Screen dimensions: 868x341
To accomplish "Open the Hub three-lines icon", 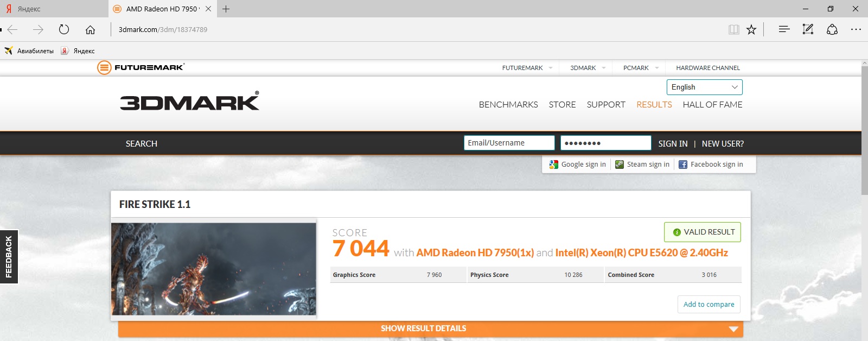I will click(x=784, y=29).
